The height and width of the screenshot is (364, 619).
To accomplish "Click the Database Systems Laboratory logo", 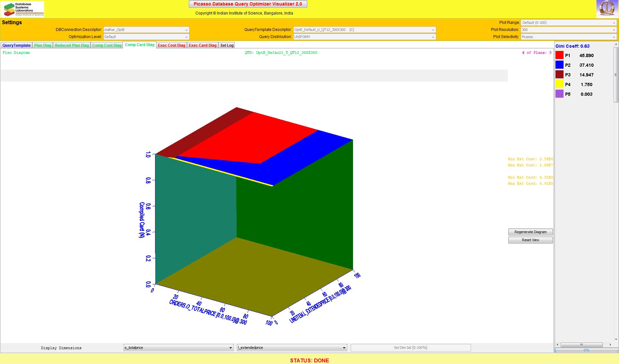I will click(22, 9).
